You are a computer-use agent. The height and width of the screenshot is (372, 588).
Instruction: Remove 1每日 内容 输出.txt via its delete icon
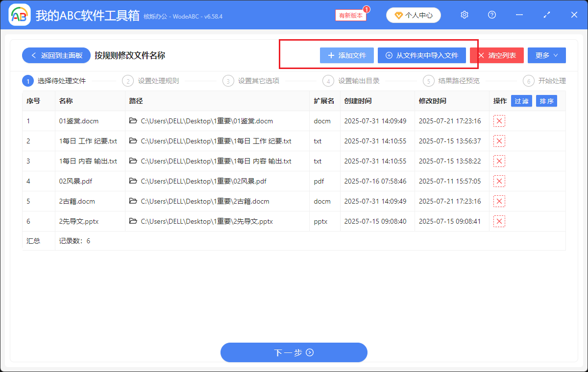click(x=499, y=161)
